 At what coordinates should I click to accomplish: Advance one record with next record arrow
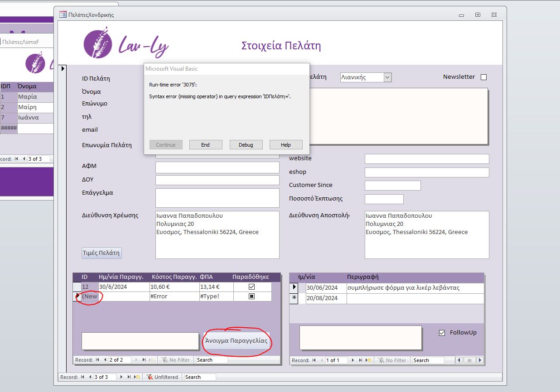(121, 377)
